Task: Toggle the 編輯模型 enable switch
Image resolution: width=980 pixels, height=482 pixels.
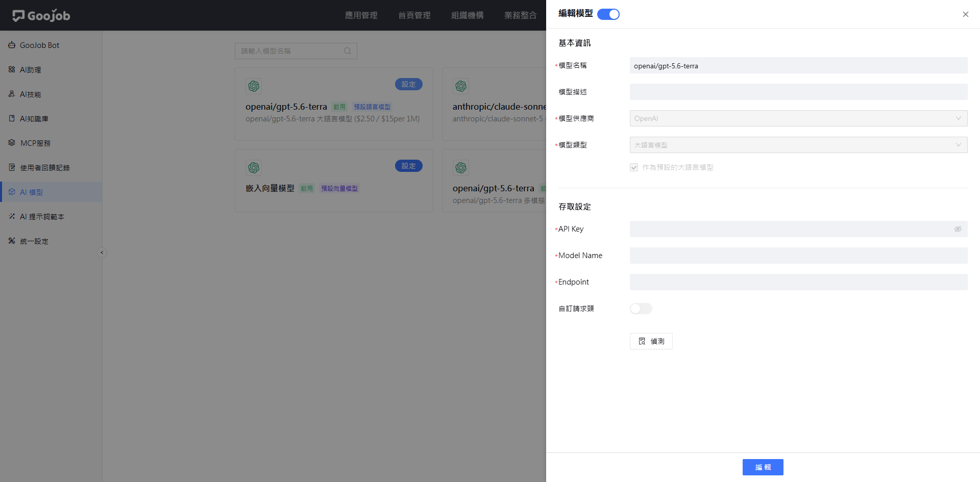Action: (x=608, y=14)
